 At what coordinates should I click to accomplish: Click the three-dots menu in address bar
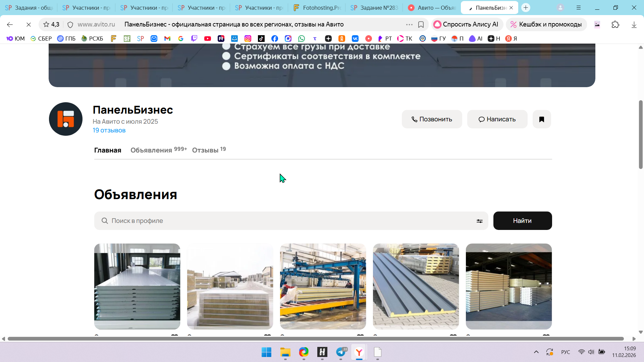(409, 24)
